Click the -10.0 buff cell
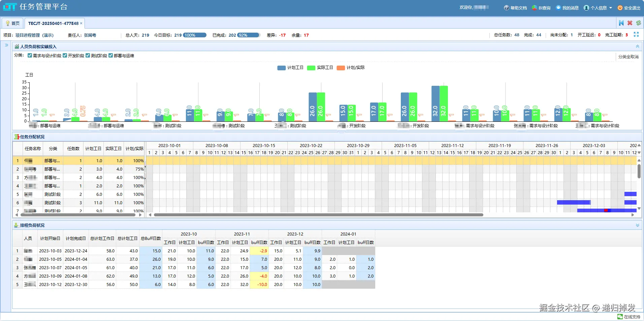This screenshot has height=321, width=644. [x=259, y=284]
